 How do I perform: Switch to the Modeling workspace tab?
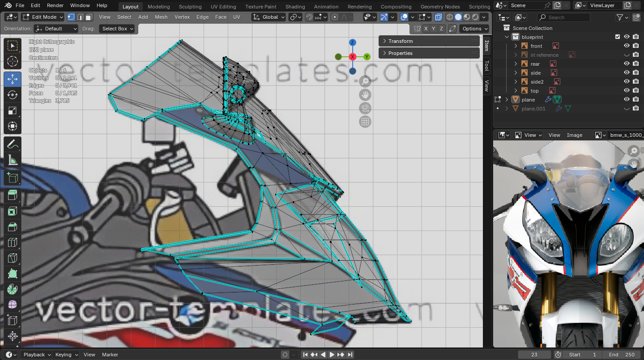tap(158, 7)
